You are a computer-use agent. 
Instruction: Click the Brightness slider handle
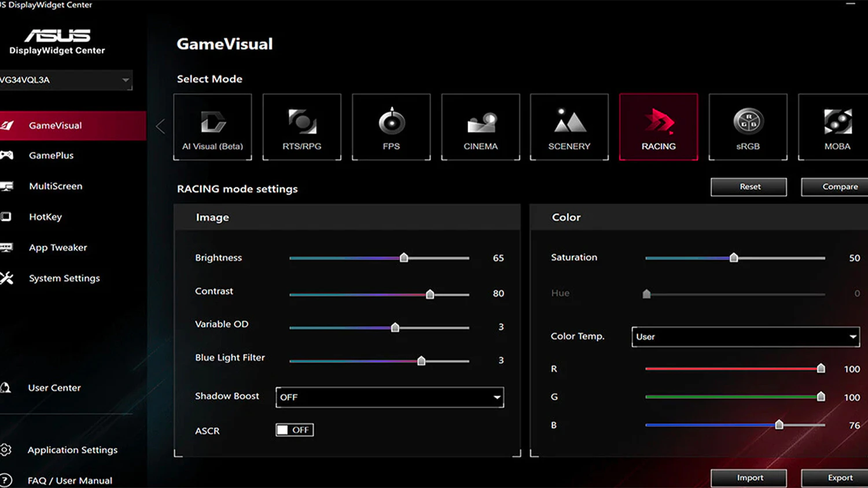tap(404, 258)
